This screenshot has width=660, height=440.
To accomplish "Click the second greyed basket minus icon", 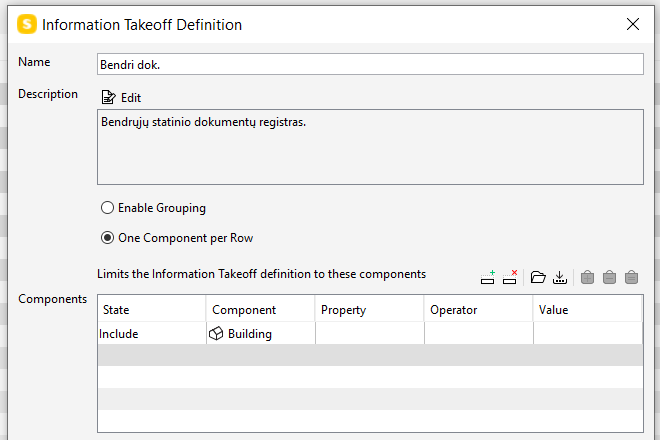I will click(x=609, y=277).
